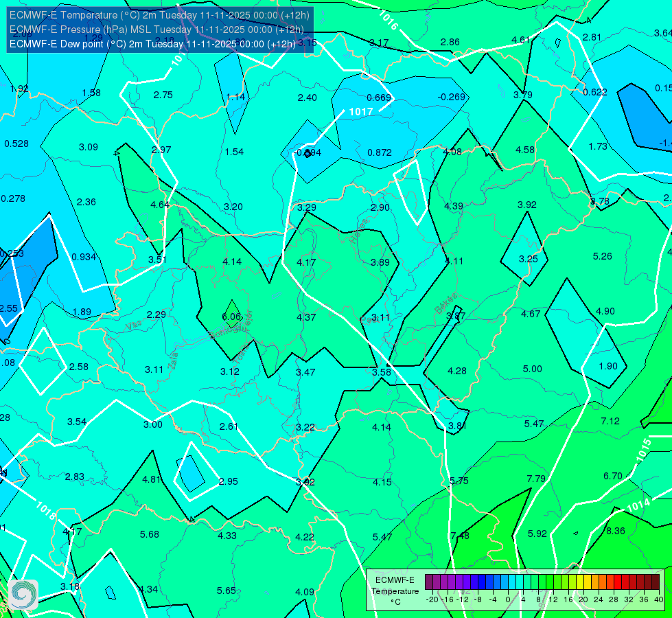The image size is (672, 618).
Task: Click the 1017 isobar label
Action: click(x=361, y=112)
